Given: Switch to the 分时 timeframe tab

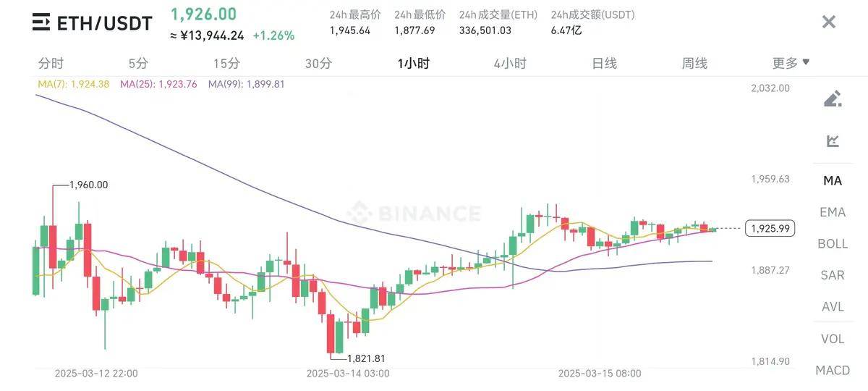Looking at the screenshot, I should (x=51, y=63).
